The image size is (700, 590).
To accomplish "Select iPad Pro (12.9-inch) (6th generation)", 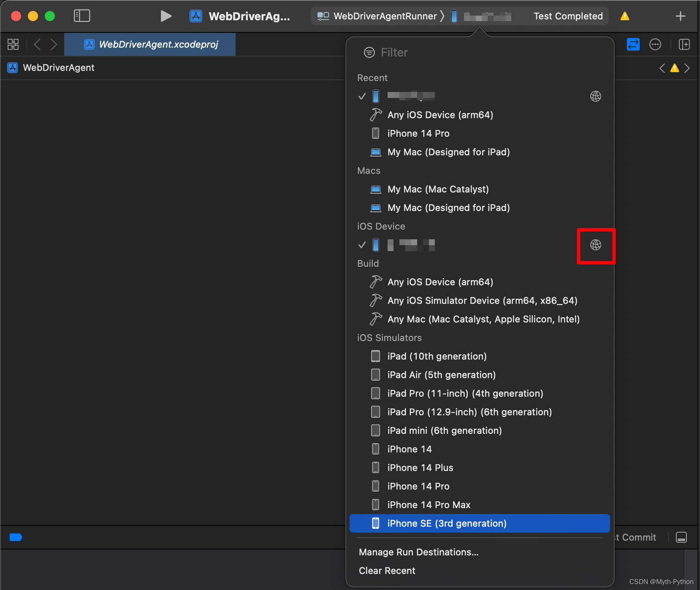I will 480,412.
